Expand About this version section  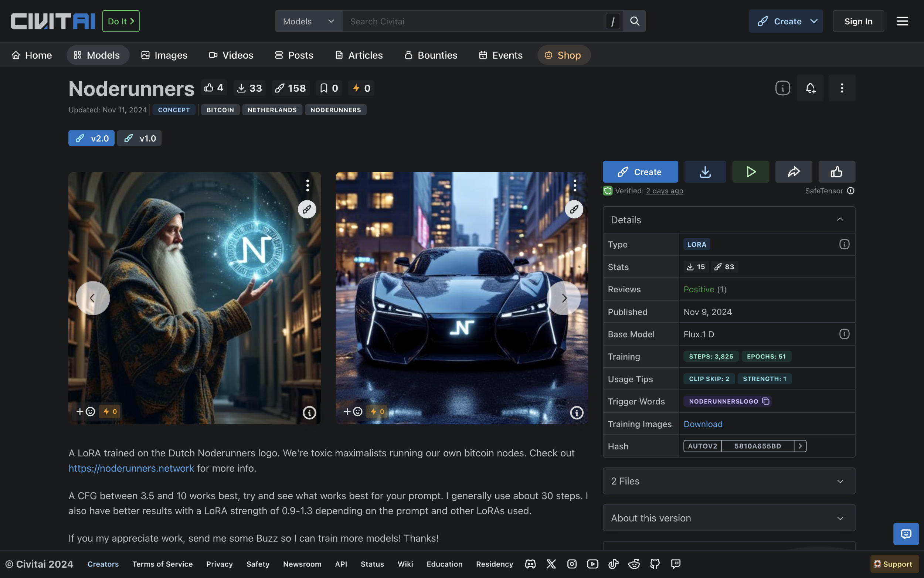coord(728,518)
